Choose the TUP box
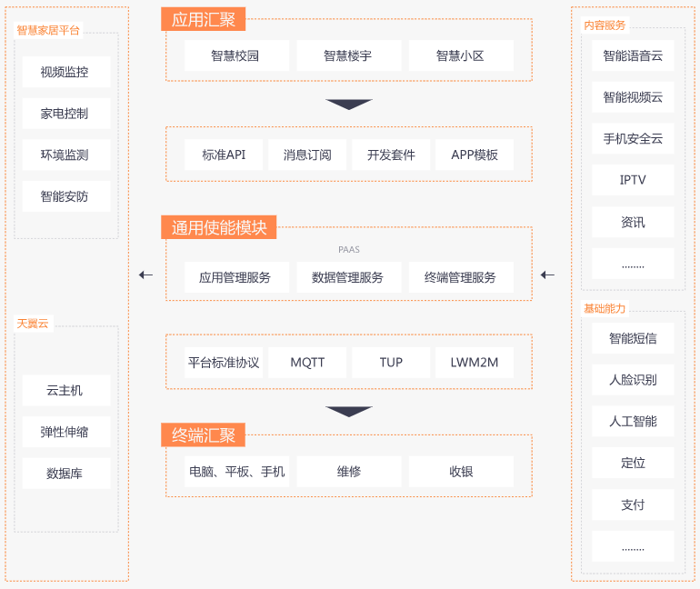 pyautogui.click(x=391, y=363)
